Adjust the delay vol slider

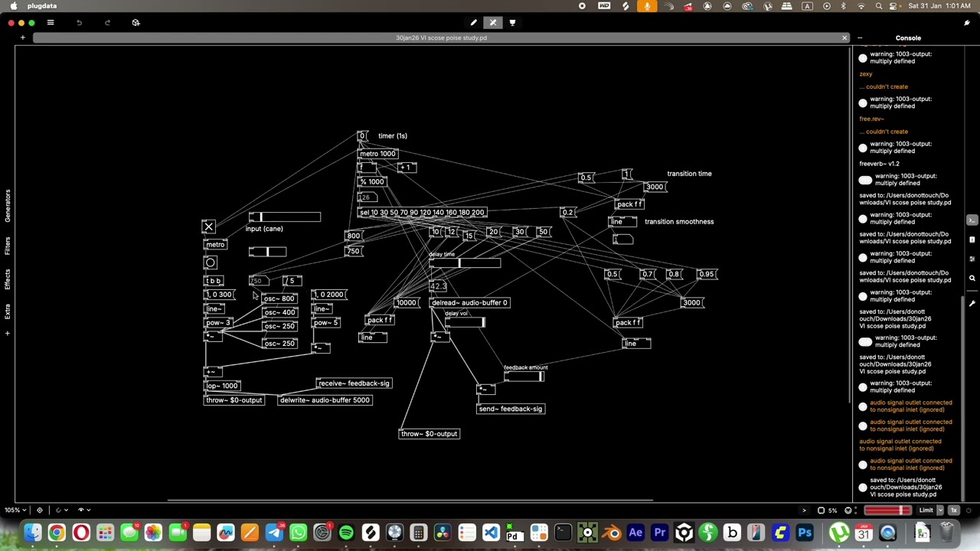(465, 322)
